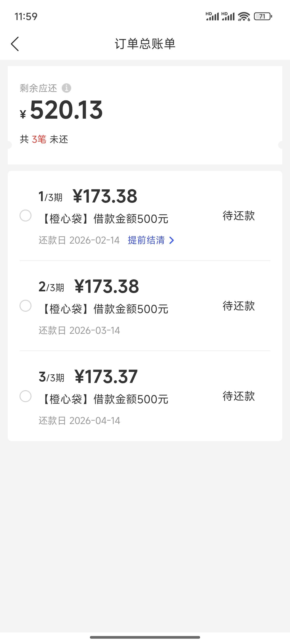Select the 2/3期 installment radio button

pyautogui.click(x=26, y=306)
